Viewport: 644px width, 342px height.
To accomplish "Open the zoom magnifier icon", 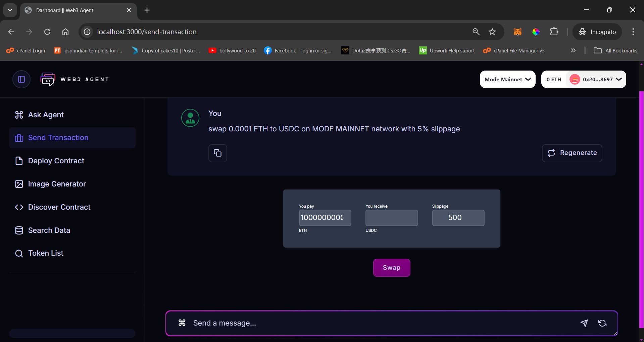I will point(476,32).
